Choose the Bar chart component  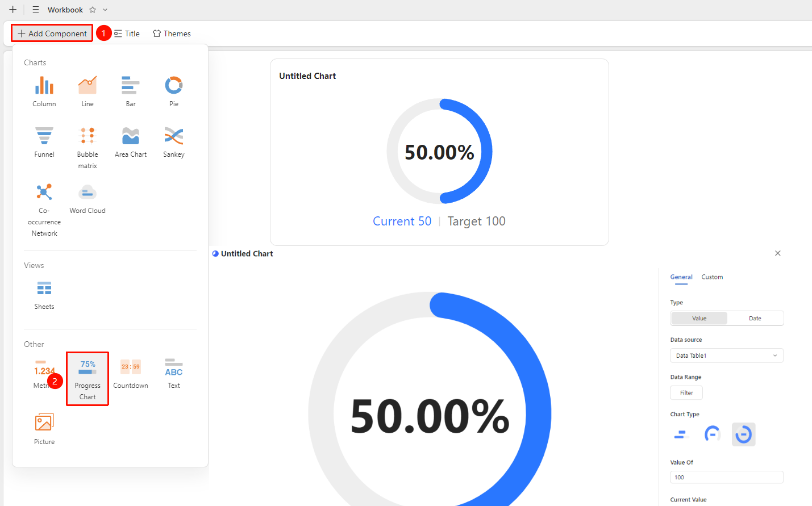click(x=131, y=91)
